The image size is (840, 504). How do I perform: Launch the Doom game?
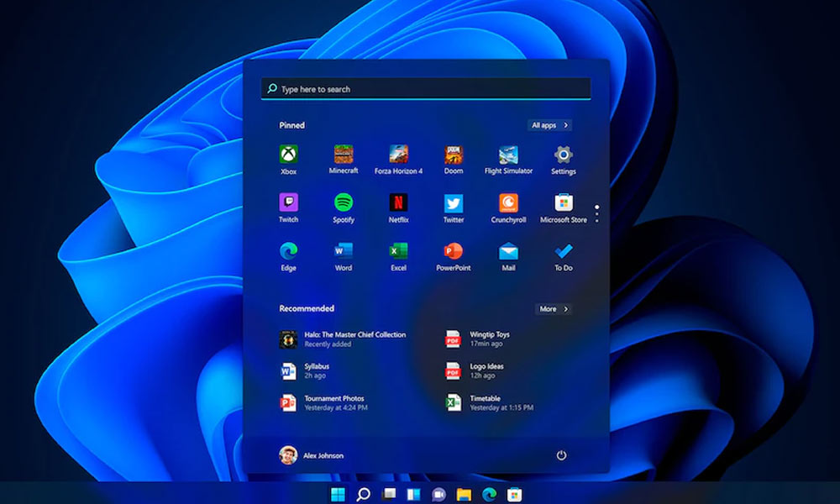tap(454, 159)
